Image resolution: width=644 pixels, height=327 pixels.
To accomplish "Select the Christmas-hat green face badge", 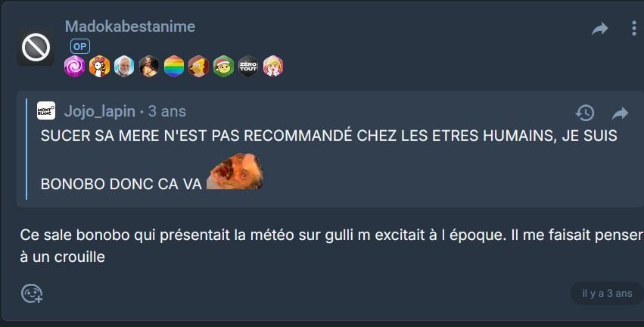I will (223, 66).
